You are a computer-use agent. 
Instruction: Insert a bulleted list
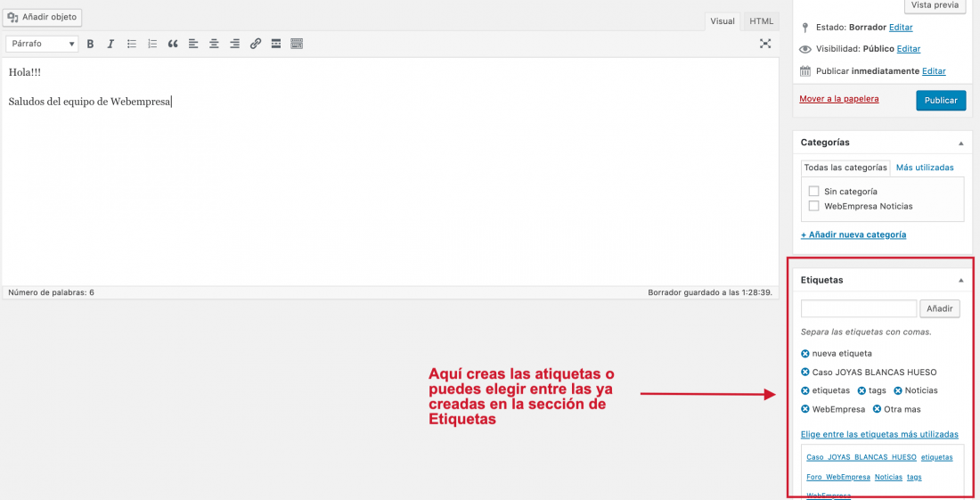click(x=131, y=44)
